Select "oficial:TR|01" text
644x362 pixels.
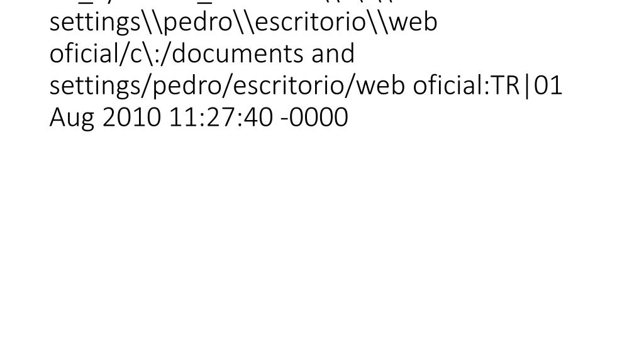pos(487,85)
